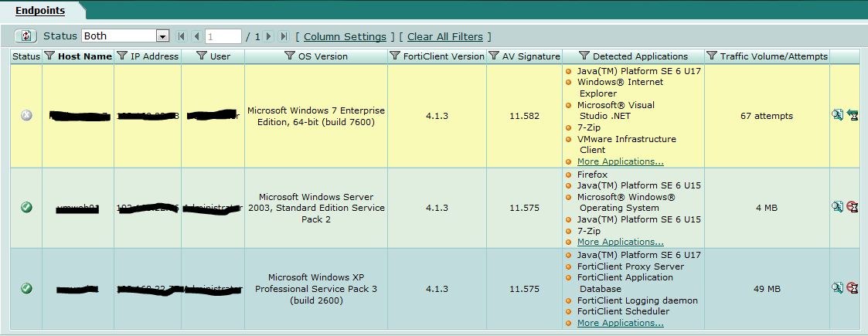The image size is (868, 336).
Task: Click the Microsoft Windows Operating System entry
Action: [x=626, y=202]
